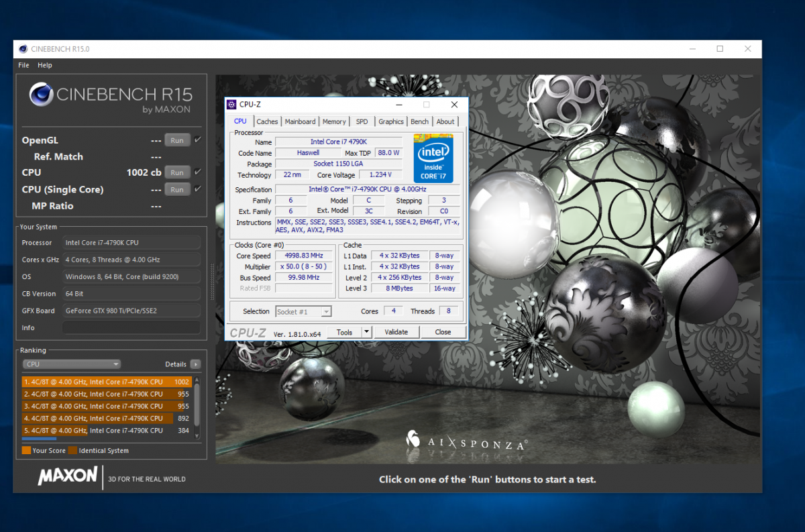Toggle the OpenGL test checkbox
The width and height of the screenshot is (805, 532).
198,140
